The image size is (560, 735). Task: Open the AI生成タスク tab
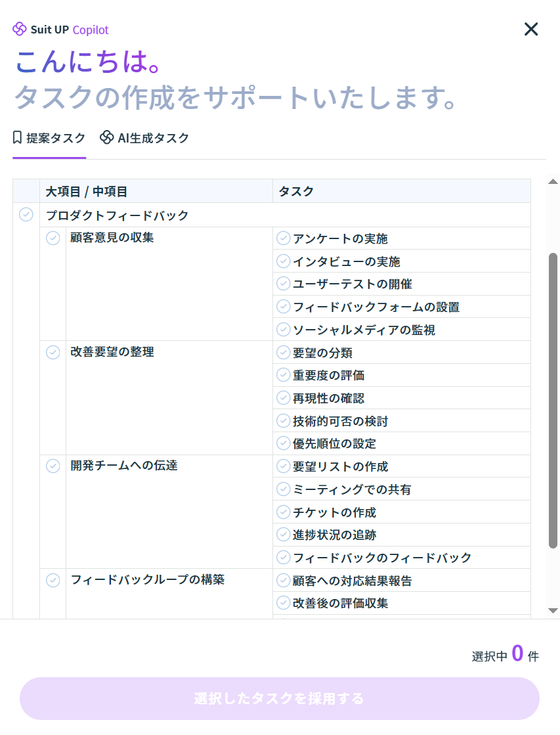[x=144, y=138]
